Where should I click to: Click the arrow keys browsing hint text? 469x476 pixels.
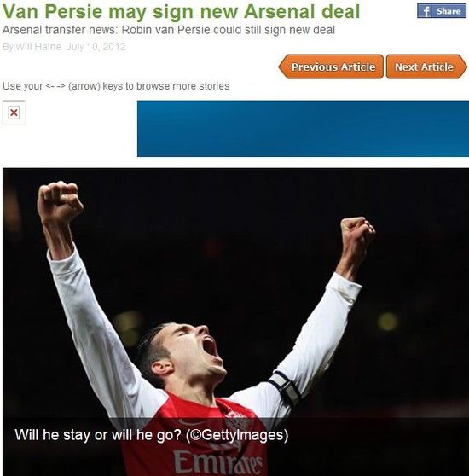pyautogui.click(x=116, y=86)
